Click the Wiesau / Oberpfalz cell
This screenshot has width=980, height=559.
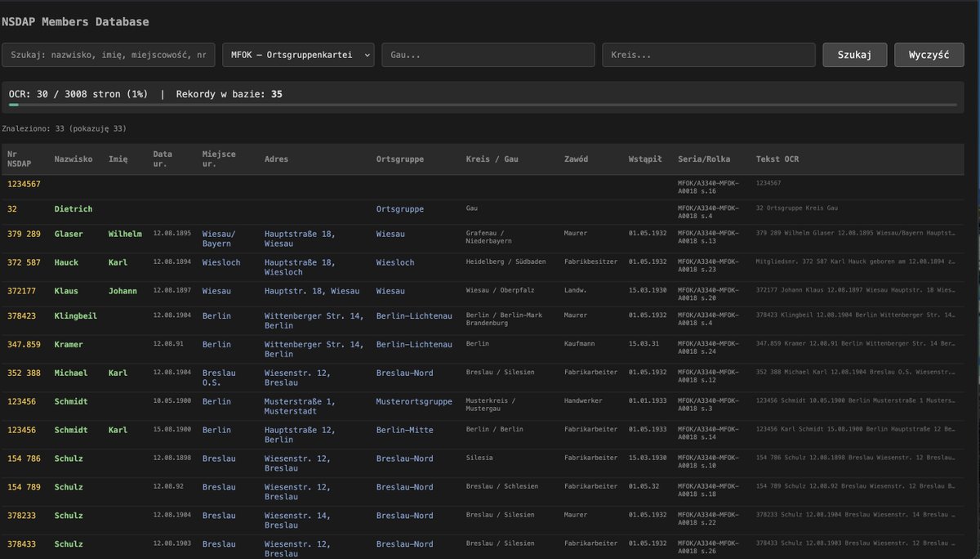[x=501, y=291]
